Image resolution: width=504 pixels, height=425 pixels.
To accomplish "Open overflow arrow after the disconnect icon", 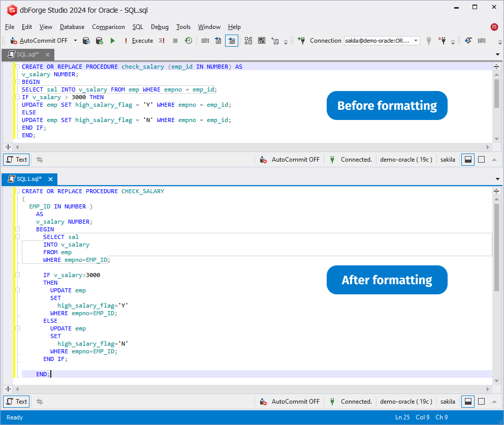I will click(453, 42).
